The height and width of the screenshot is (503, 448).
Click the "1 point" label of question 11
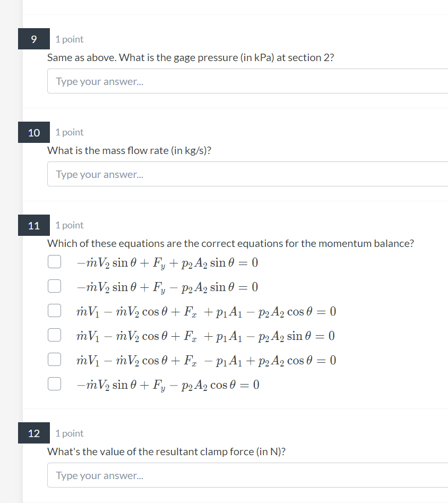[70, 225]
